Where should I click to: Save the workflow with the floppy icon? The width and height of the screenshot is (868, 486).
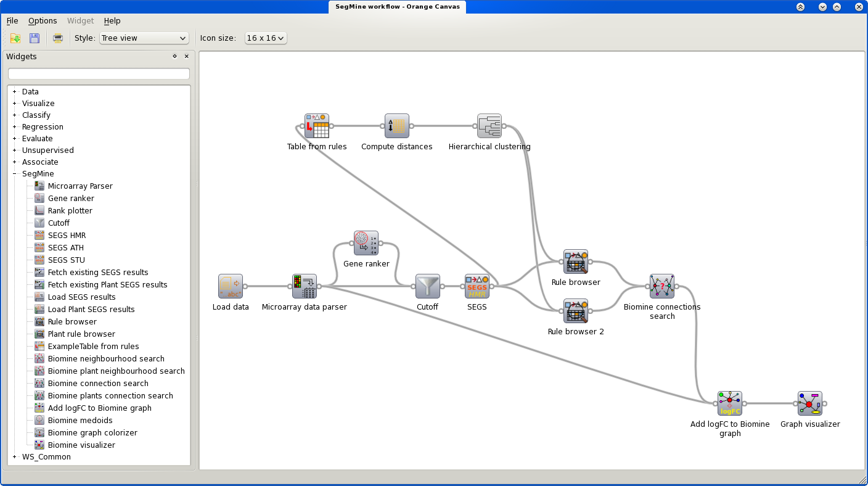(35, 38)
